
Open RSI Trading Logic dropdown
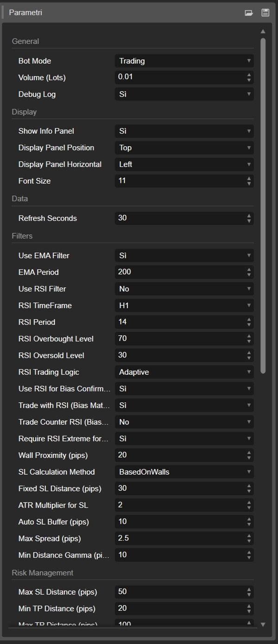184,372
